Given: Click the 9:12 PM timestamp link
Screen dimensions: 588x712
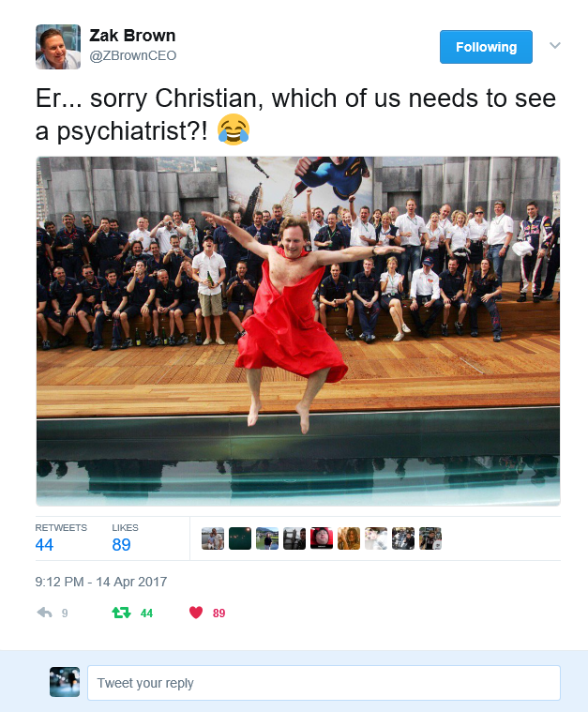Looking at the screenshot, I should (x=100, y=582).
